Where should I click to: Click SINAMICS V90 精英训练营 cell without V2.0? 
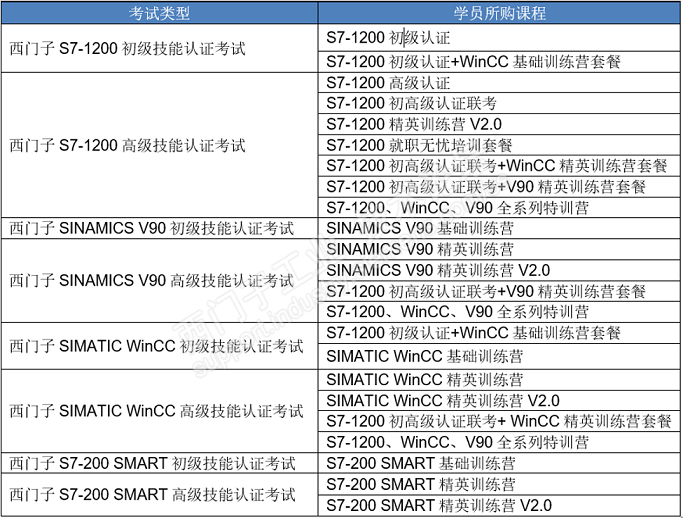(x=499, y=249)
